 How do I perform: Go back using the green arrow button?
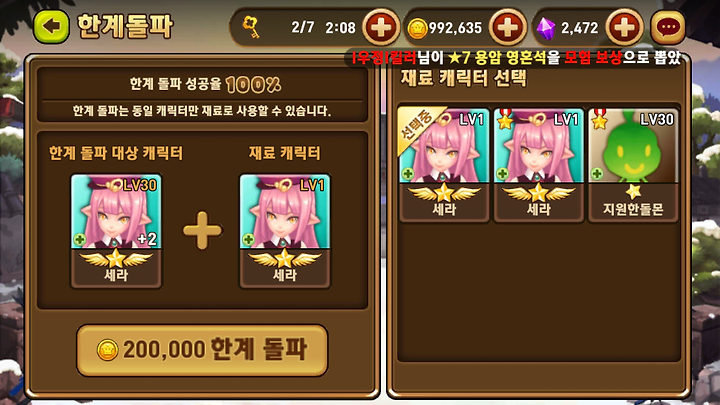pos(51,27)
